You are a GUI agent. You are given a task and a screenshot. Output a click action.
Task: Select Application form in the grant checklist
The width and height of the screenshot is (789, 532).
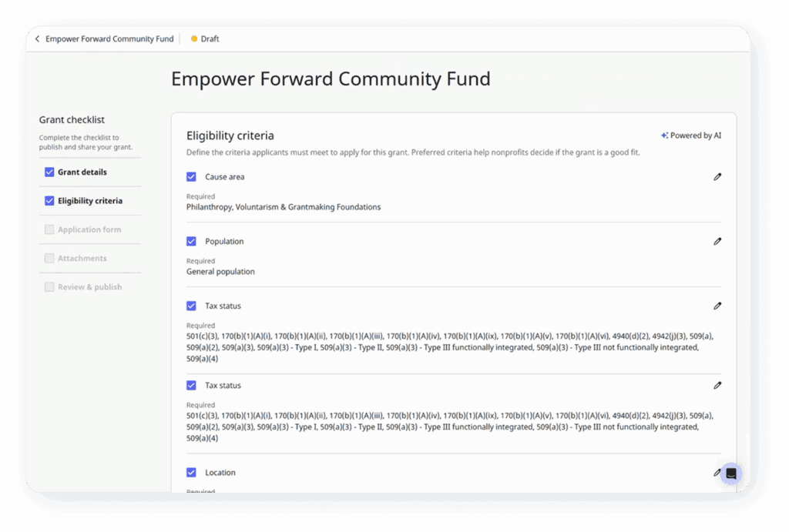point(89,229)
